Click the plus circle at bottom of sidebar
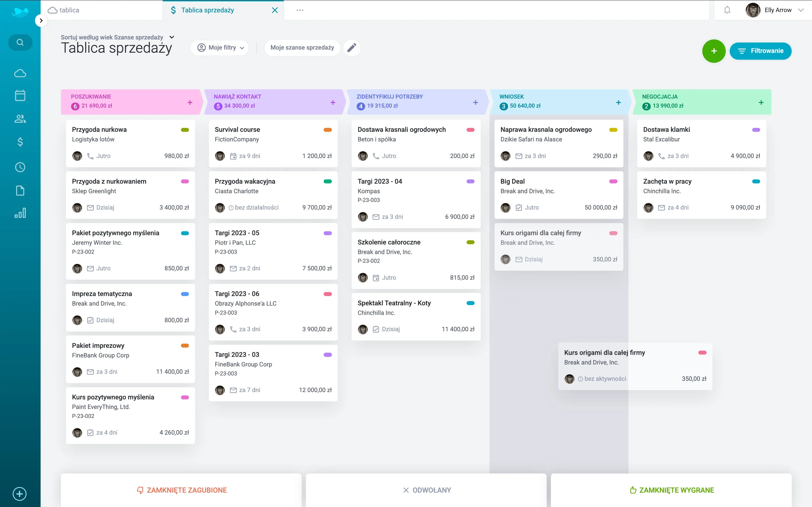Image resolution: width=812 pixels, height=507 pixels. click(19, 494)
